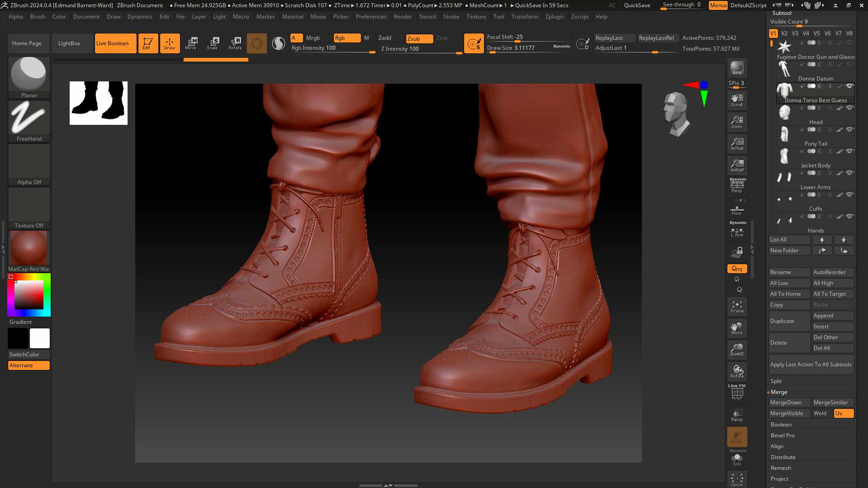Click the white secondary color swatch
Viewport: 868px width, 488px height.
coord(40,338)
